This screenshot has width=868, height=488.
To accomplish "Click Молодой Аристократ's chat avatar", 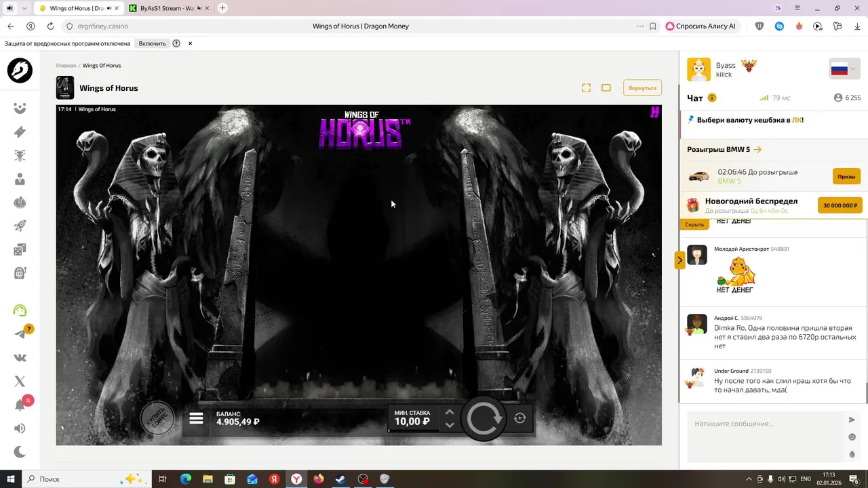I will 697,255.
